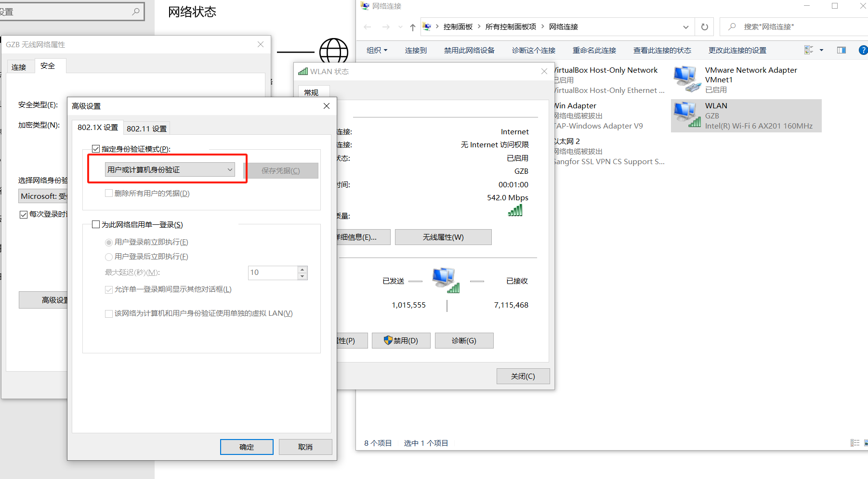The image size is (868, 479).
Task: Toggle 每次登录时 remember credentials checkbox
Action: coord(23,214)
